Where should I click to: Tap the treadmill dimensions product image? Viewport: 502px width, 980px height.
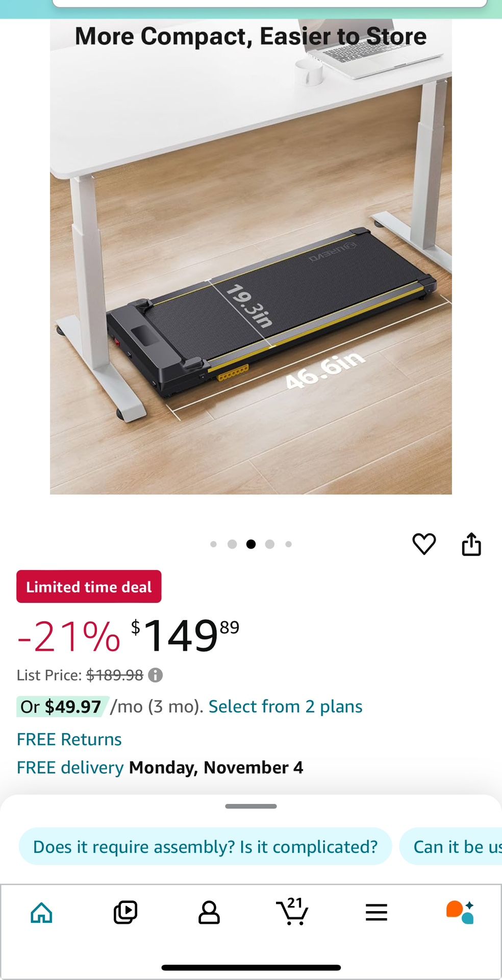point(251,257)
